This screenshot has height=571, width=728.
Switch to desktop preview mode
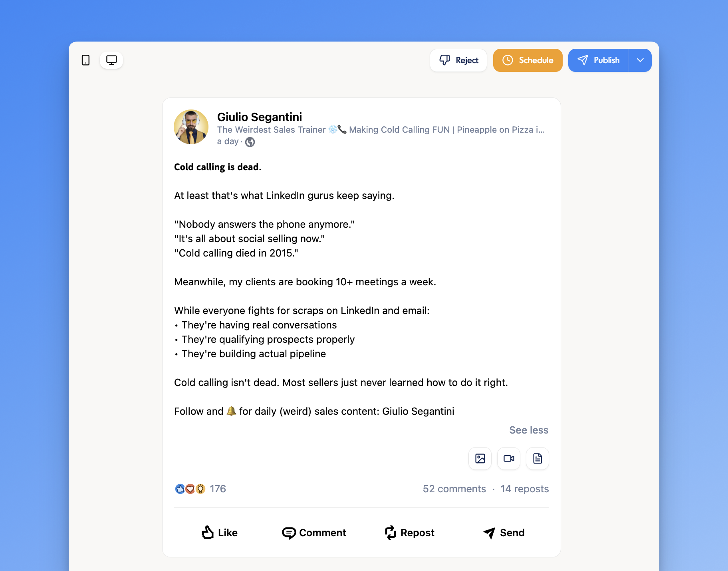tap(111, 60)
